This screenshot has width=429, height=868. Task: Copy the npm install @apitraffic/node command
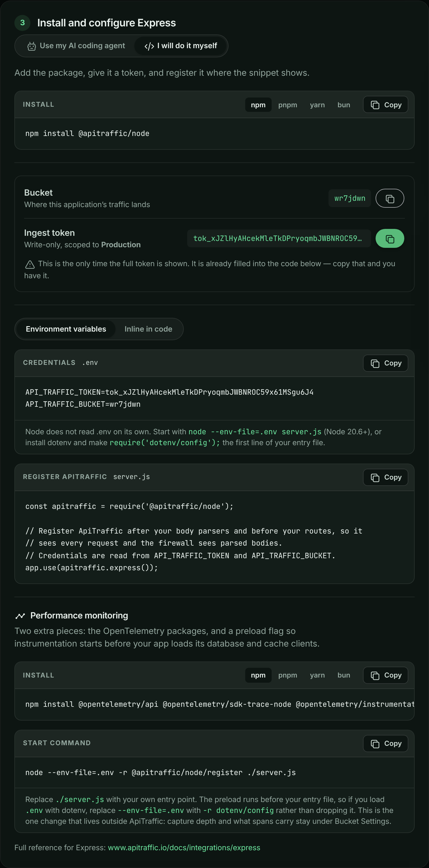pos(385,105)
